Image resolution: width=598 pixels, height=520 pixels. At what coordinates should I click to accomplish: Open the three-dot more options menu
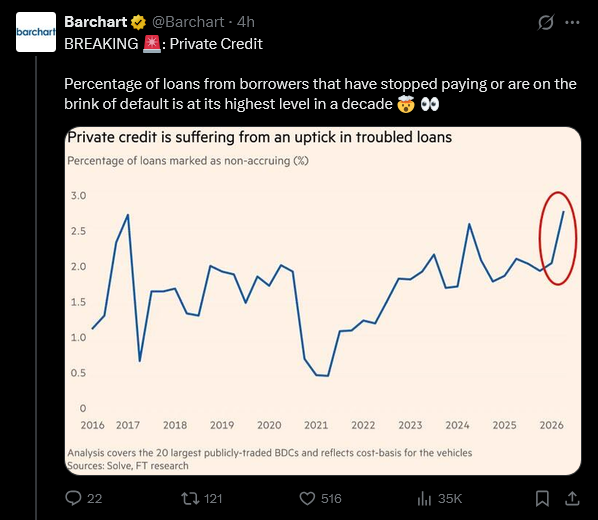pos(572,23)
